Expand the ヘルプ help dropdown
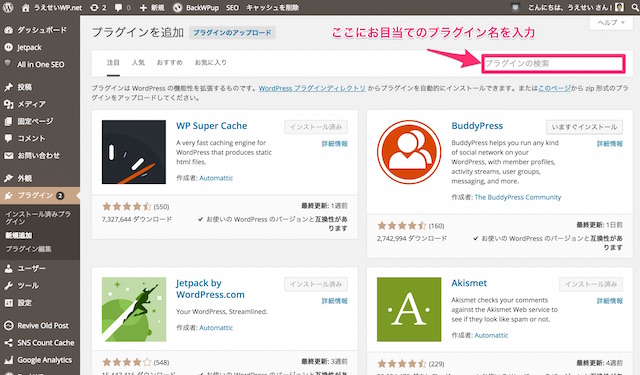640x375 pixels. (x=611, y=22)
